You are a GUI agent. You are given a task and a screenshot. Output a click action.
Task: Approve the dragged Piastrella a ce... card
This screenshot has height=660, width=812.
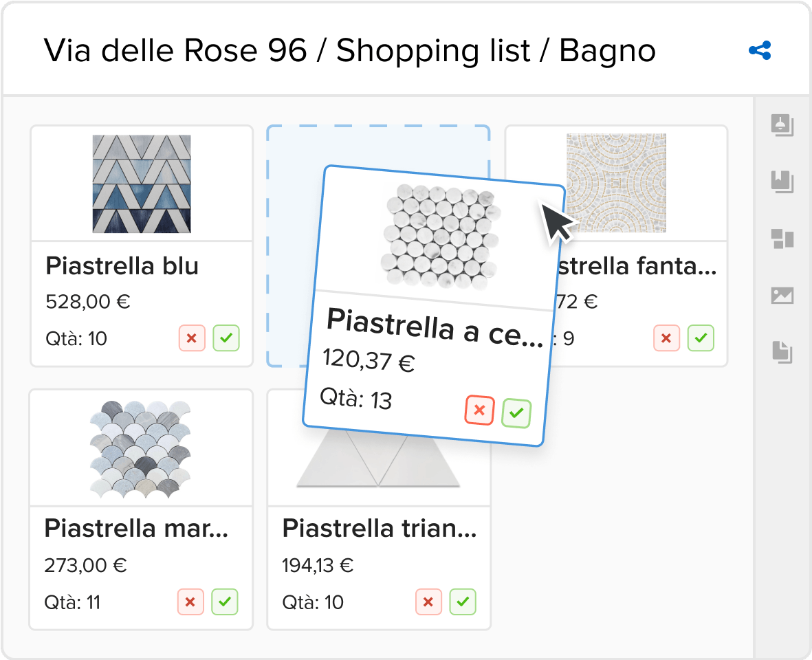point(516,413)
